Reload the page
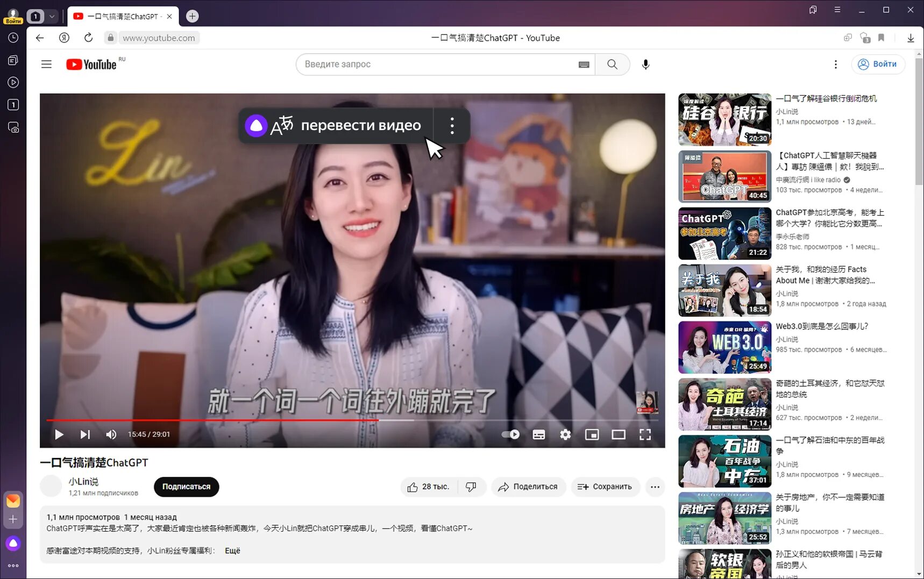 pos(88,38)
